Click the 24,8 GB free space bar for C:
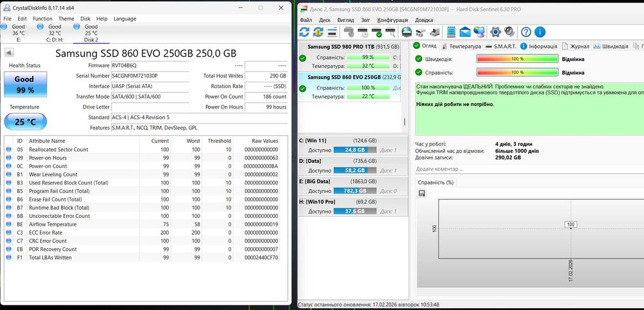Screen dimensions: 644x310 pos(355,150)
